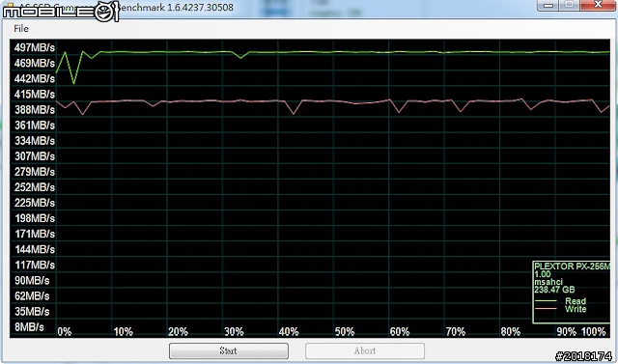This screenshot has width=618, height=364.
Task: Click the 50% axis label
Action: (x=345, y=331)
